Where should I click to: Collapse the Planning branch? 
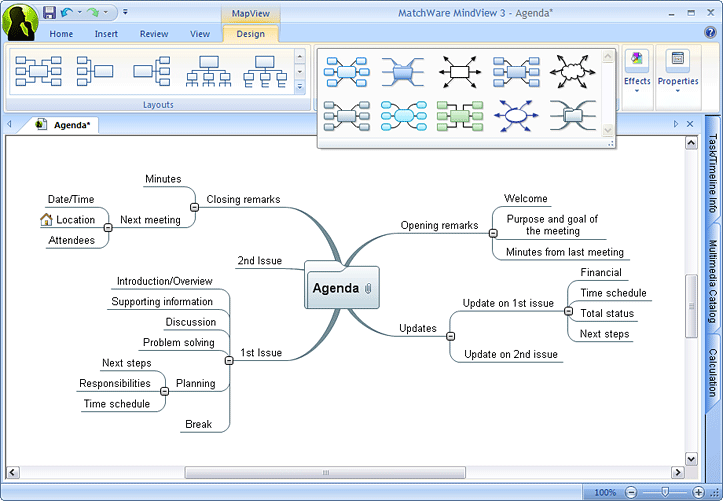point(164,391)
